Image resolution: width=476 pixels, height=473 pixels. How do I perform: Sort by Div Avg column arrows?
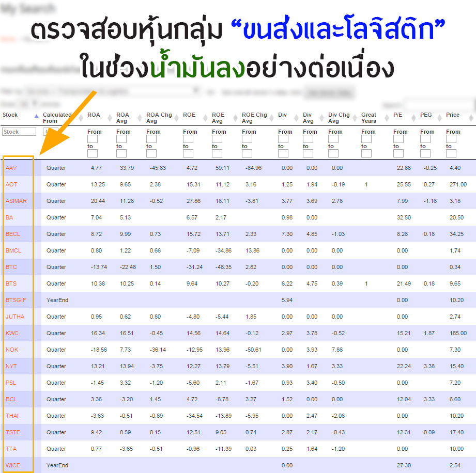point(322,118)
